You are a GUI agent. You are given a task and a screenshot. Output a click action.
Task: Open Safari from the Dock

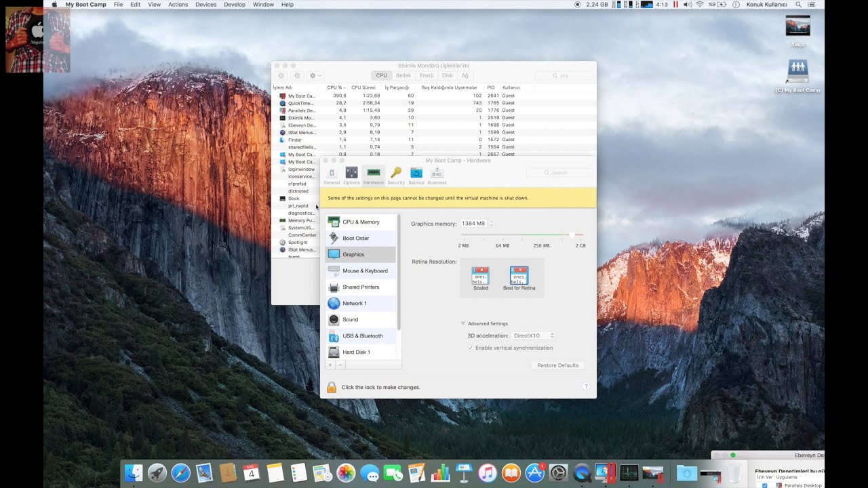click(x=181, y=472)
